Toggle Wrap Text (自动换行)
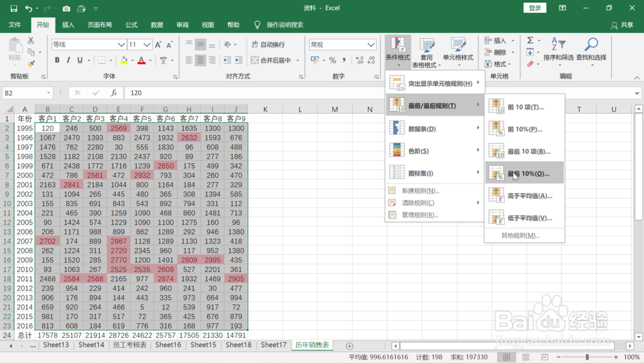 [268, 44]
